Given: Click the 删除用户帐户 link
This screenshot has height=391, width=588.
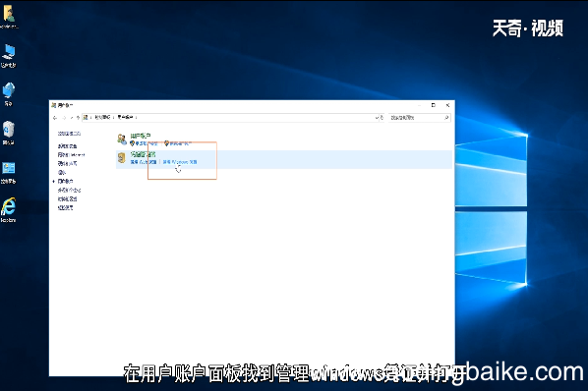Looking at the screenshot, I should pos(180,143).
